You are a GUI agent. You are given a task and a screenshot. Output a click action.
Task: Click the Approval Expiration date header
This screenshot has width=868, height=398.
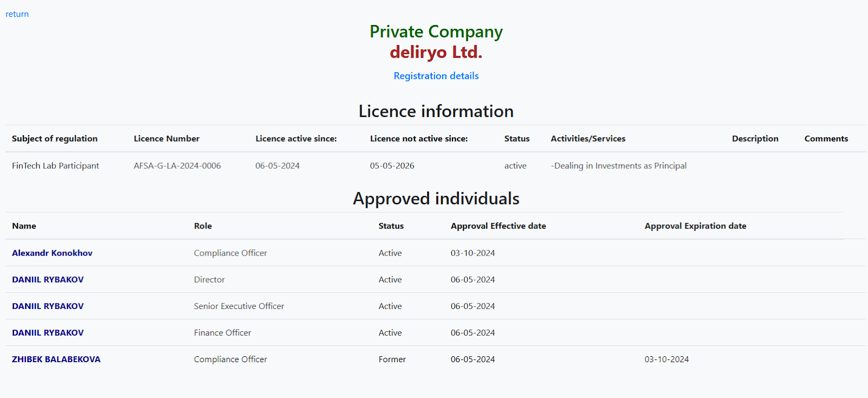click(x=695, y=226)
